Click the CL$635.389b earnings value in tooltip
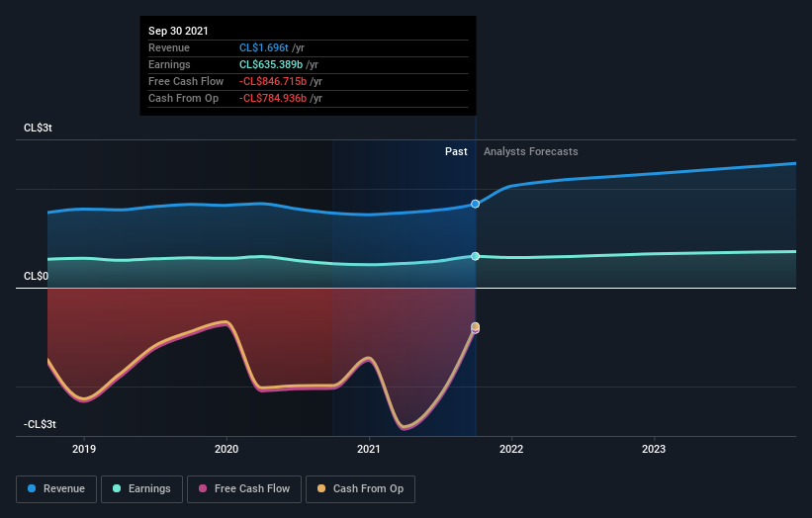This screenshot has width=812, height=518. point(271,64)
